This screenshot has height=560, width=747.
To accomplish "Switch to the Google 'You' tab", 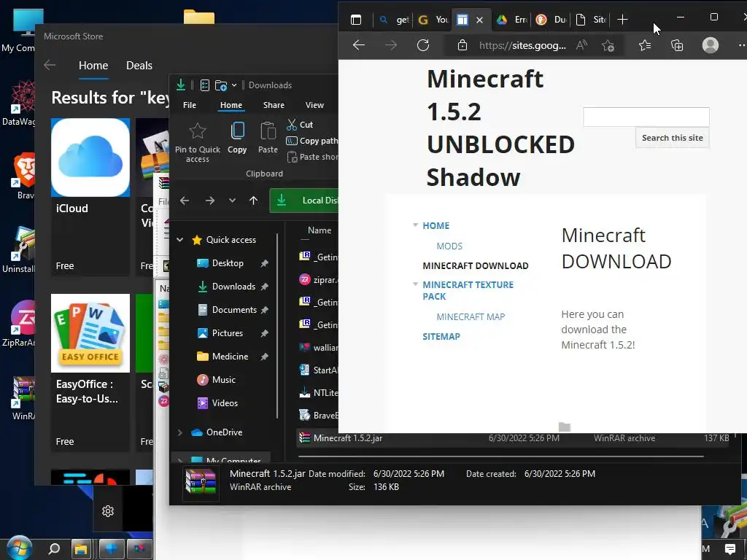I will pos(433,20).
